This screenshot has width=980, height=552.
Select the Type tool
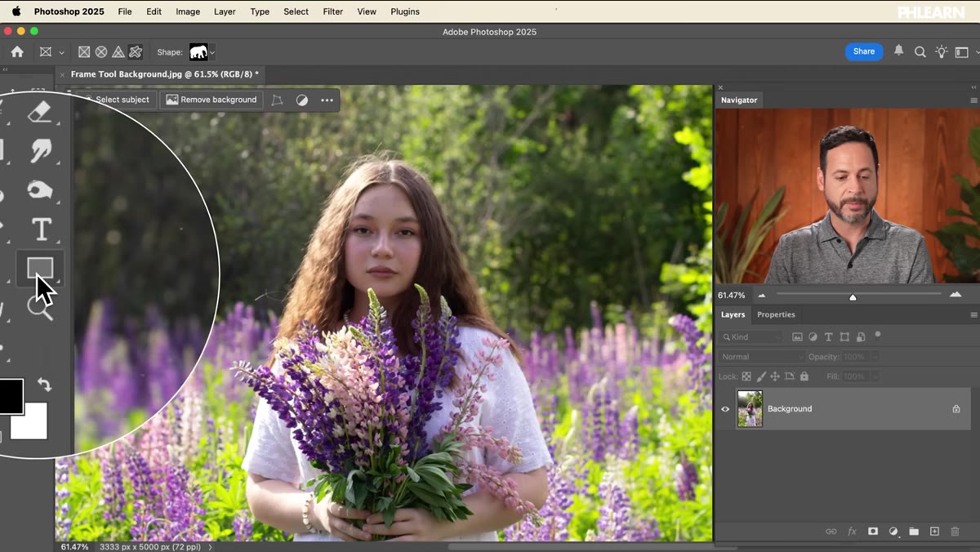[x=41, y=229]
